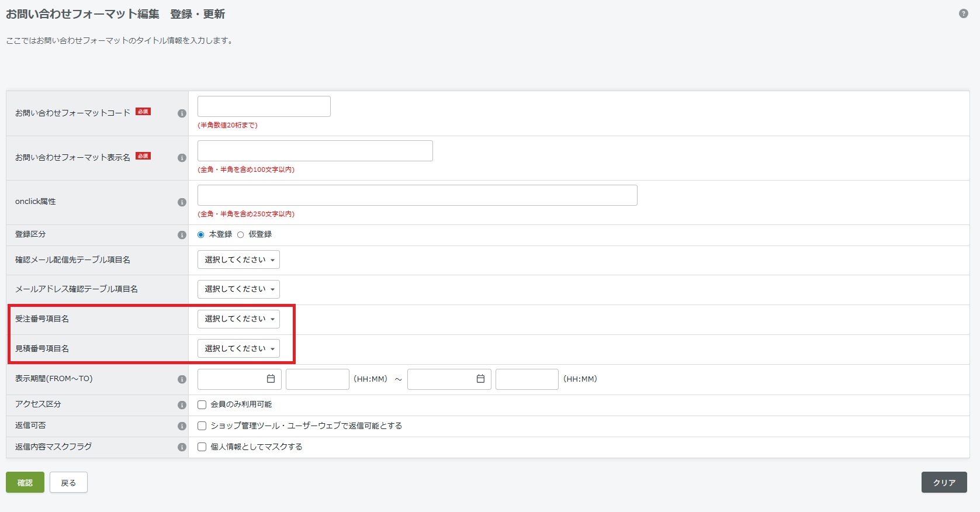
Task: Open the start date calendar picker icon
Action: (x=271, y=379)
